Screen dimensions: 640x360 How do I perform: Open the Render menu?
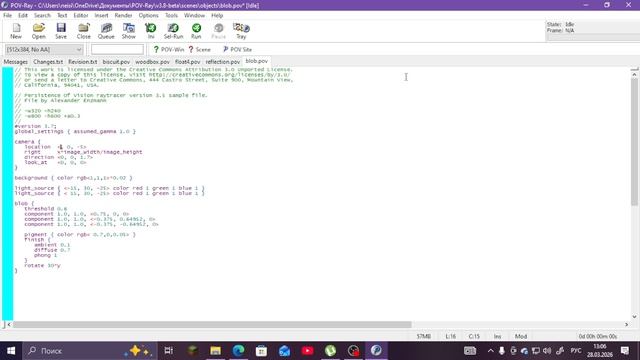pos(123,16)
